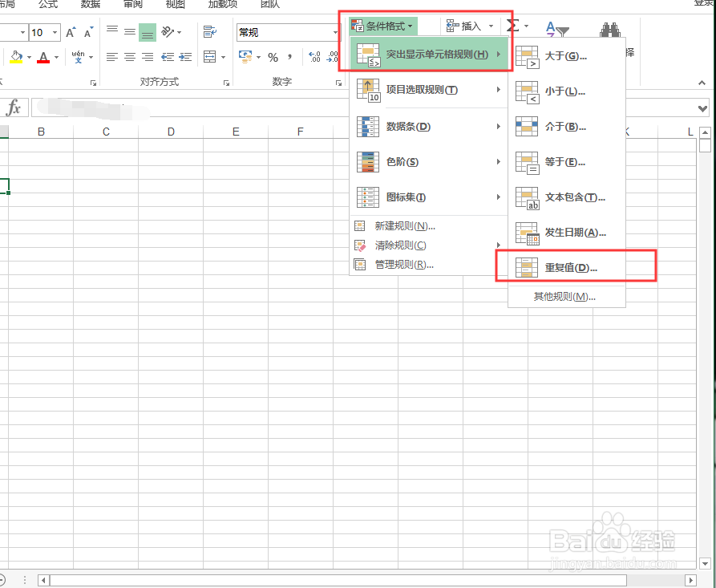Open the 插入 dropdown arrow
The width and height of the screenshot is (716, 588).
491,26
